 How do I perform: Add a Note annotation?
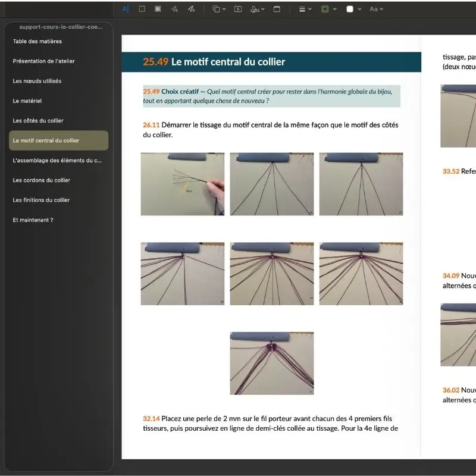click(x=277, y=9)
